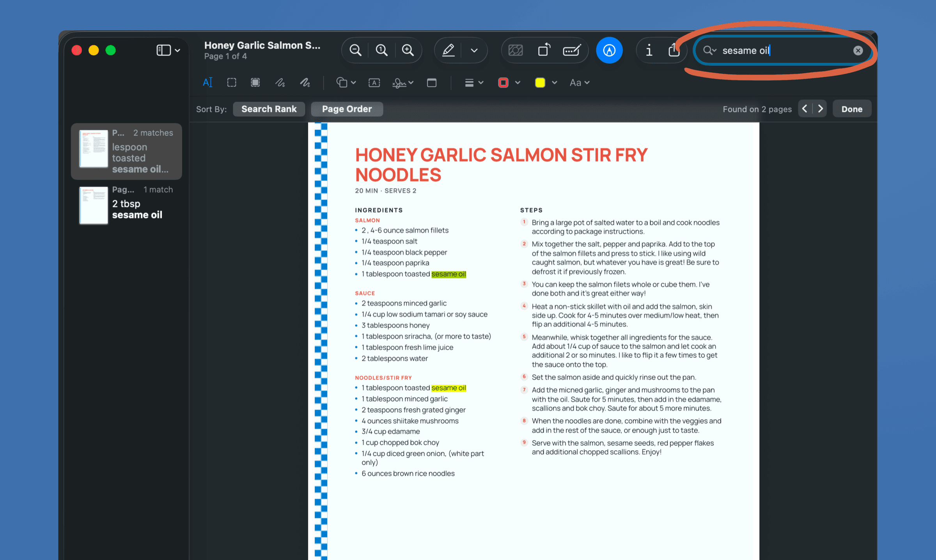
Task: Open the Shapes tool menu
Action: [346, 82]
